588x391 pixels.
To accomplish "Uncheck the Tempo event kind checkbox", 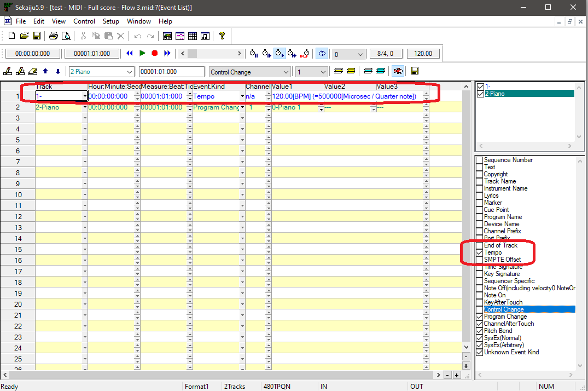I will click(x=480, y=252).
